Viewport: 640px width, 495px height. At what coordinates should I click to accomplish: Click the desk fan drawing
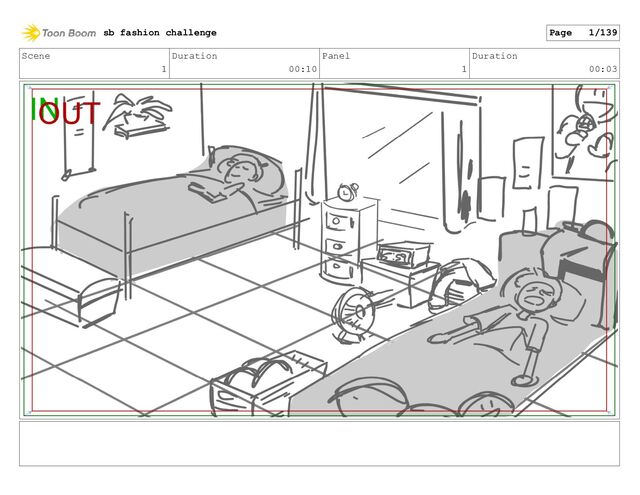(x=356, y=315)
